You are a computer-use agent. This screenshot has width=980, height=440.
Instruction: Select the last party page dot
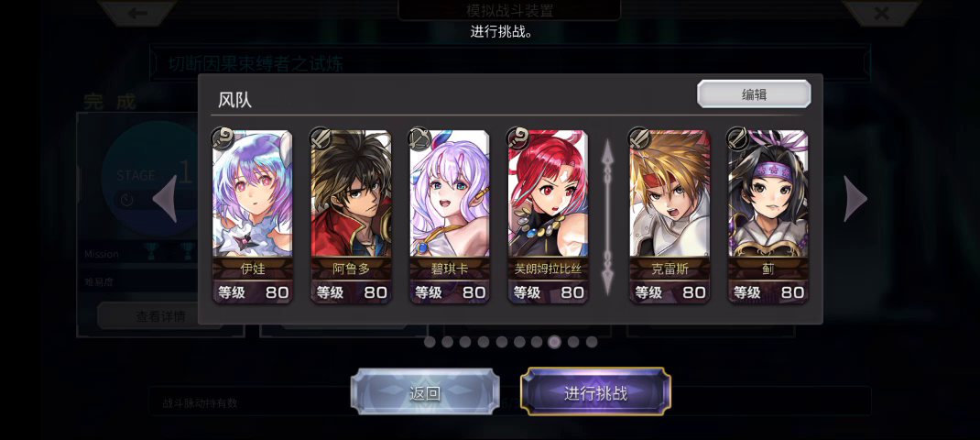[x=592, y=342]
